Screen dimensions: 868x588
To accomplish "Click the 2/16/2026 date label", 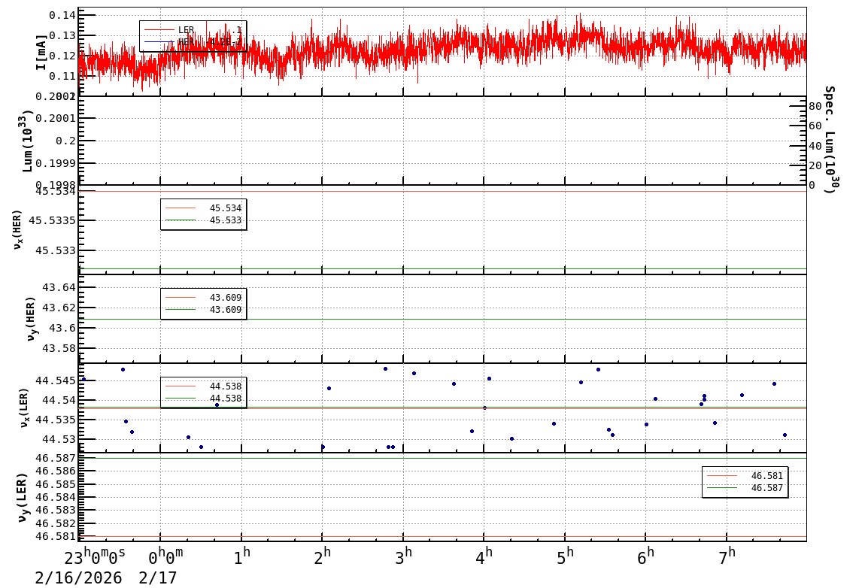I will tap(78, 577).
